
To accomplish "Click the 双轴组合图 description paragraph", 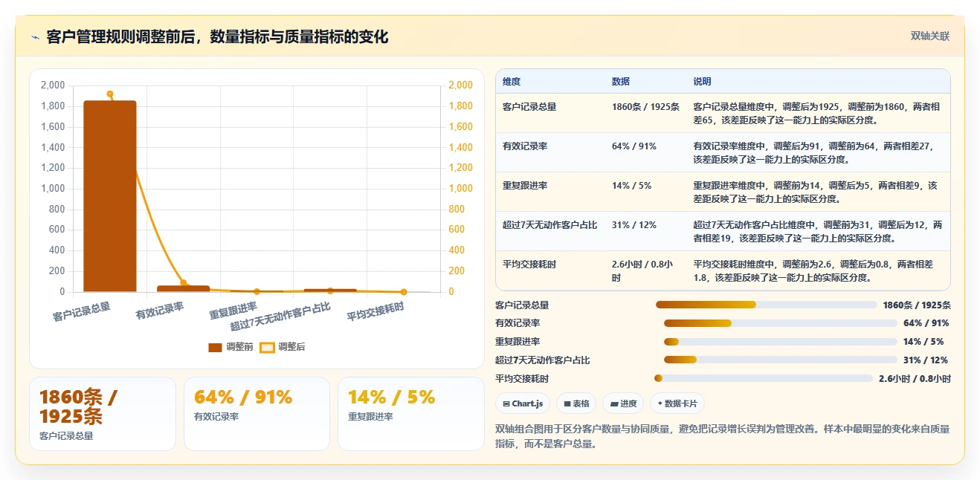I will coord(722,436).
